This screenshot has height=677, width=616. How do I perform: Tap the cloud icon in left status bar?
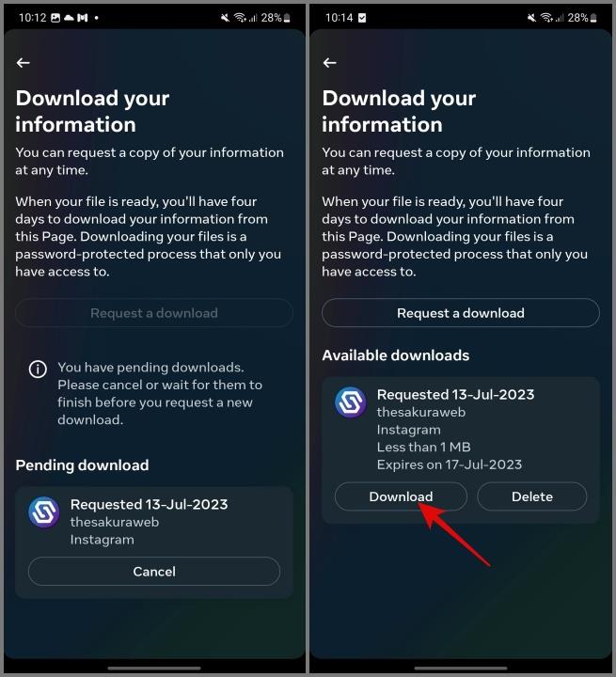click(69, 18)
